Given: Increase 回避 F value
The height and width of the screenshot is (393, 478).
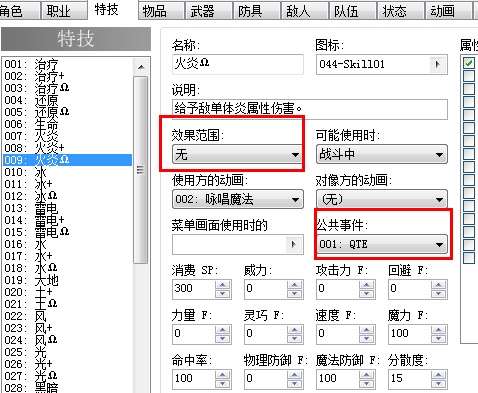Looking at the screenshot, I should tap(438, 285).
